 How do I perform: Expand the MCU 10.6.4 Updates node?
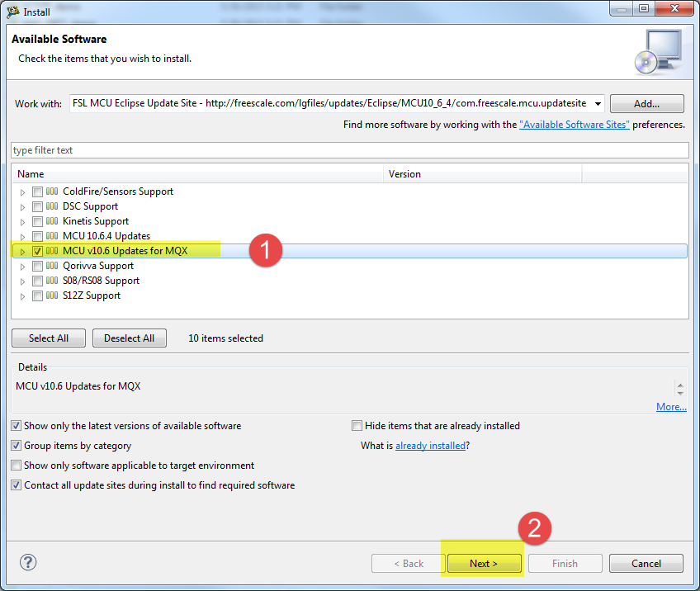pyautogui.click(x=22, y=237)
